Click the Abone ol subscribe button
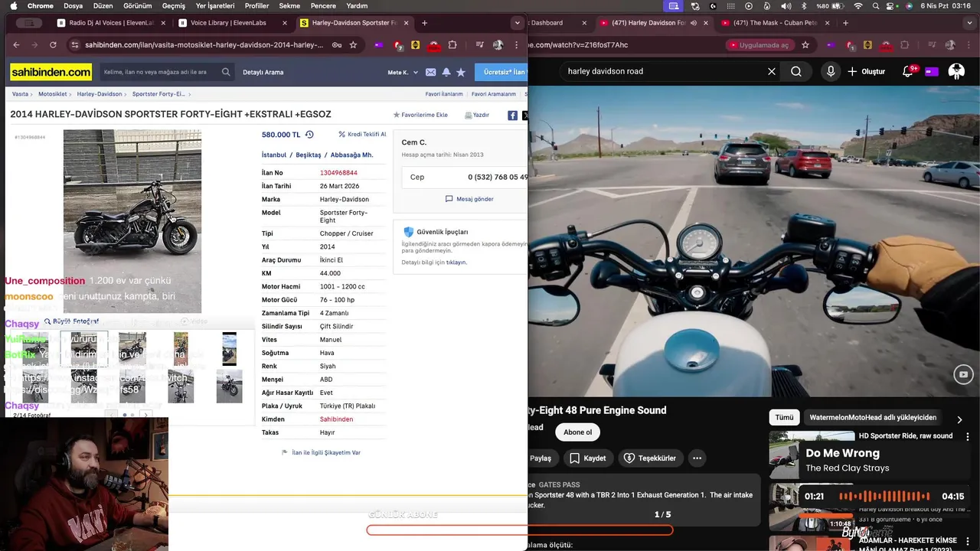980x551 pixels. [577, 432]
